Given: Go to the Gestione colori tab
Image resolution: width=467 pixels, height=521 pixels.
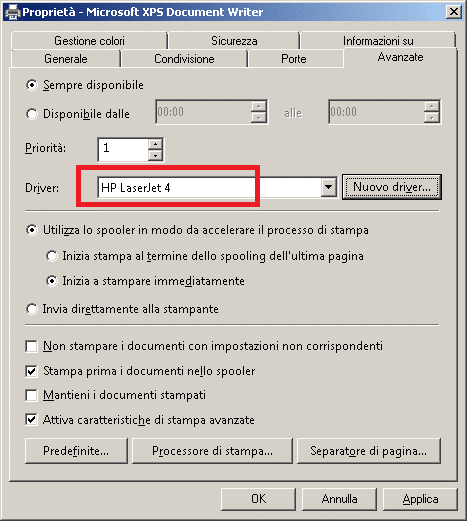Looking at the screenshot, I should pyautogui.click(x=89, y=41).
